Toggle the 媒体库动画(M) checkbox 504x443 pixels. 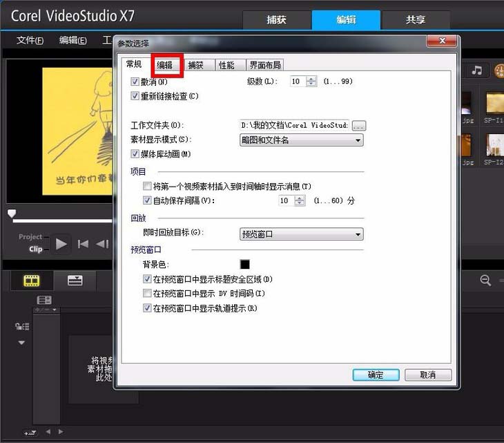pyautogui.click(x=135, y=154)
